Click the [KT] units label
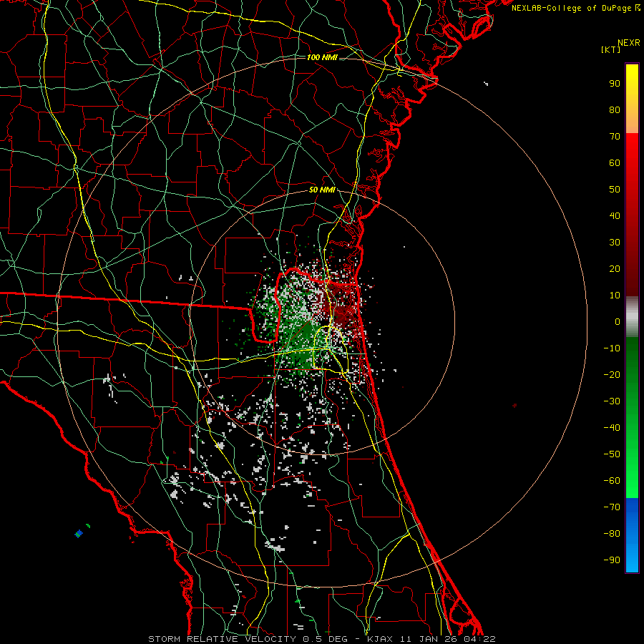644x644 pixels. click(610, 49)
